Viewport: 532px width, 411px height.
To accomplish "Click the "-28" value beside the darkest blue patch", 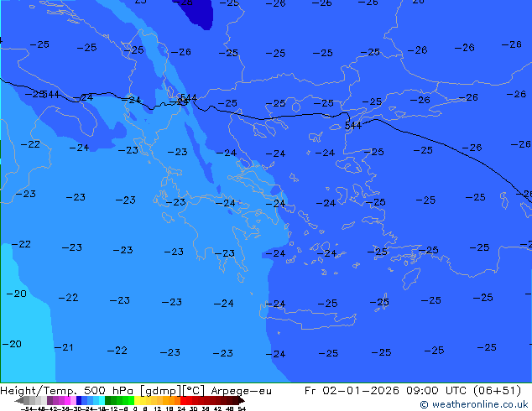I will 183,3.
